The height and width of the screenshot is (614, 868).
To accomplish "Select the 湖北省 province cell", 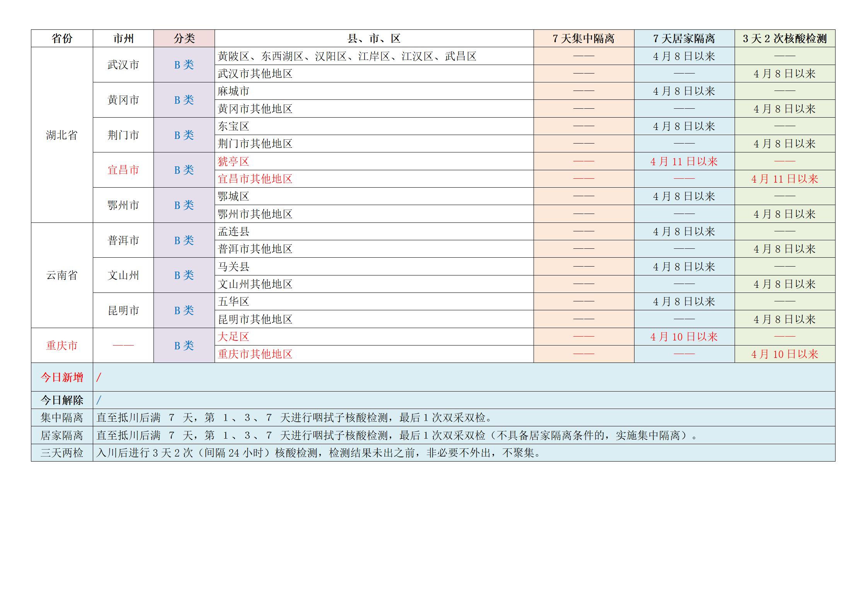I will coord(62,135).
